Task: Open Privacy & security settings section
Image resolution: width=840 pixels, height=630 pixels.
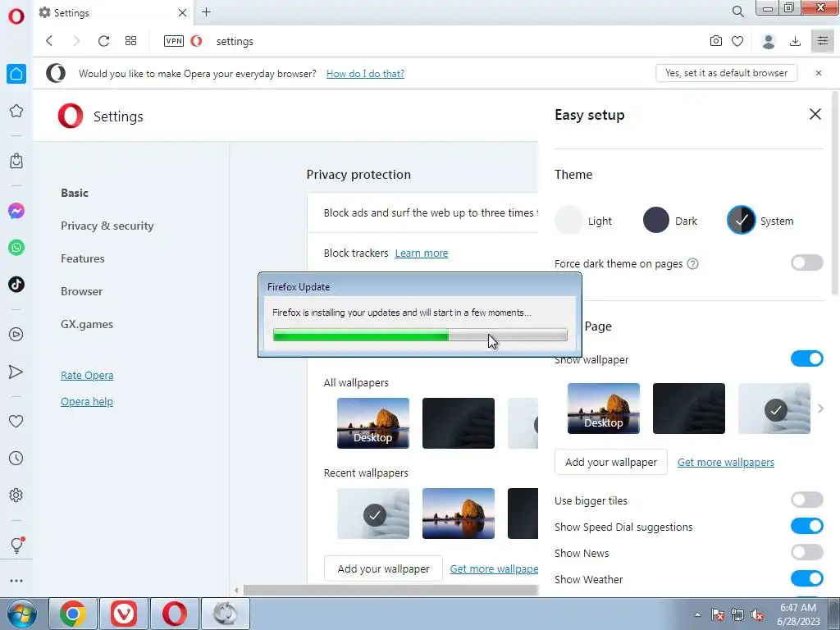Action: click(x=107, y=226)
